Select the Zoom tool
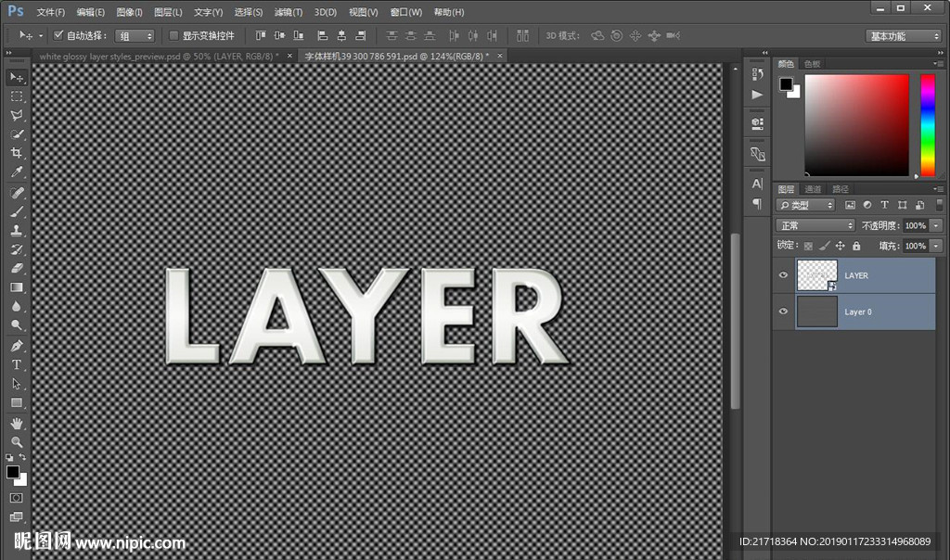 click(x=17, y=442)
